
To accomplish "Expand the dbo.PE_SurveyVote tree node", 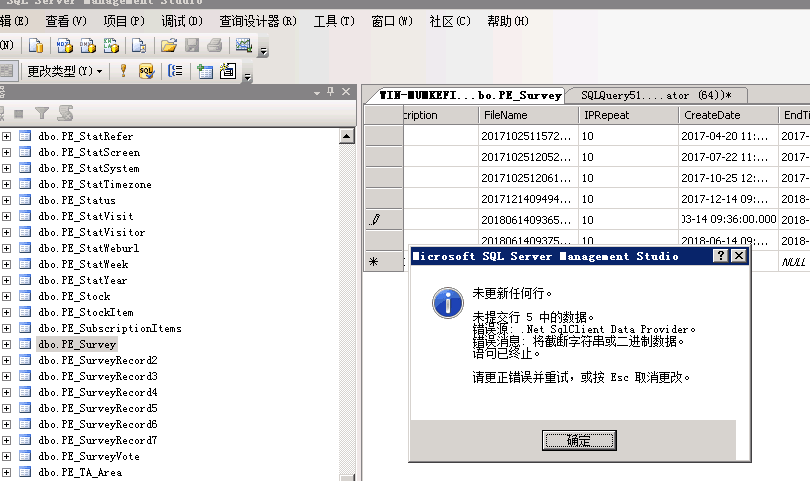I will [x=7, y=456].
